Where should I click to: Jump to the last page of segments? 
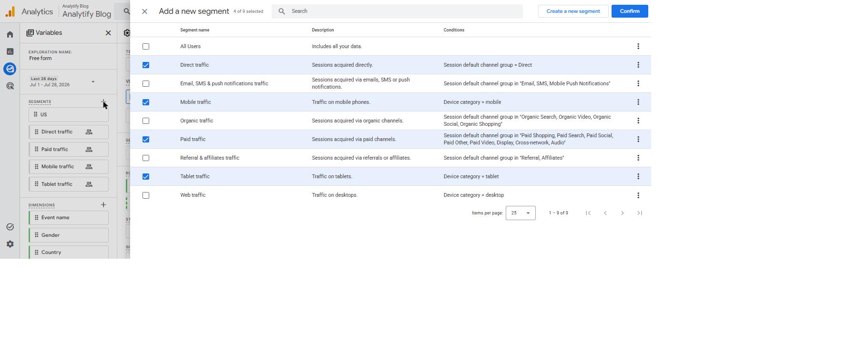[640, 213]
